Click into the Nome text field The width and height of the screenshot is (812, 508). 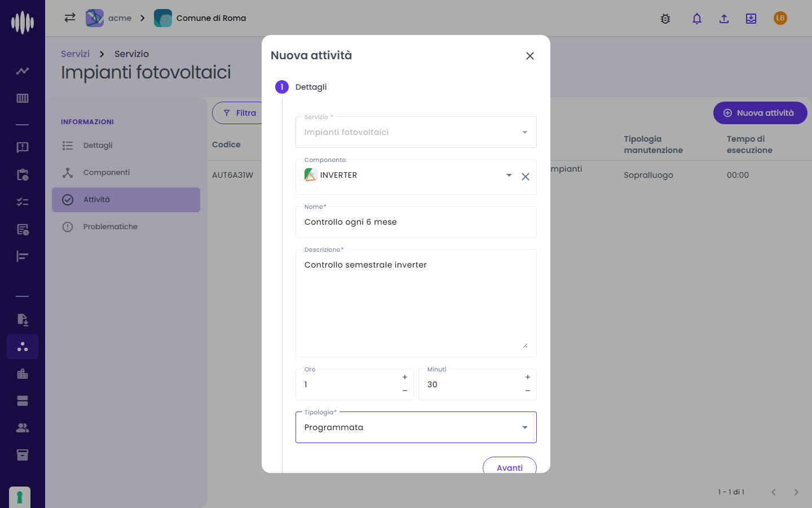click(x=416, y=222)
